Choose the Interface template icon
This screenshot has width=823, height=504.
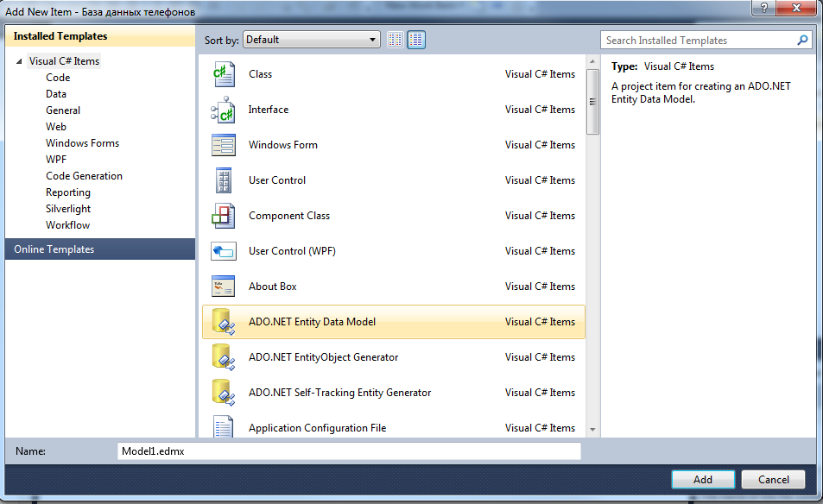224,110
